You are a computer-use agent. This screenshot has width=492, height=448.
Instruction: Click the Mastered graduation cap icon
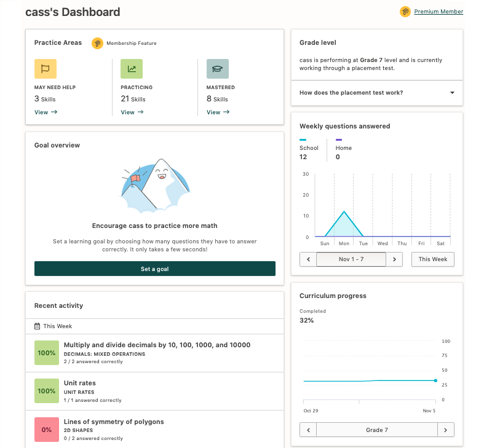[x=218, y=69]
